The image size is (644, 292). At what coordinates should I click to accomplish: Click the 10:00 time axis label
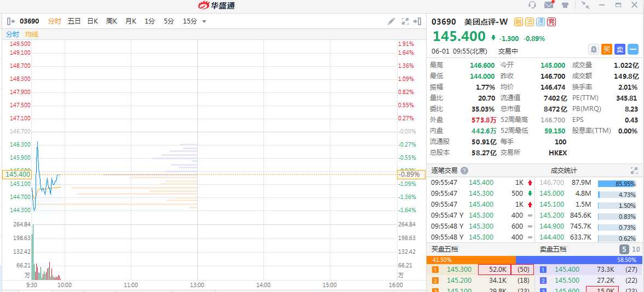pyautogui.click(x=65, y=284)
